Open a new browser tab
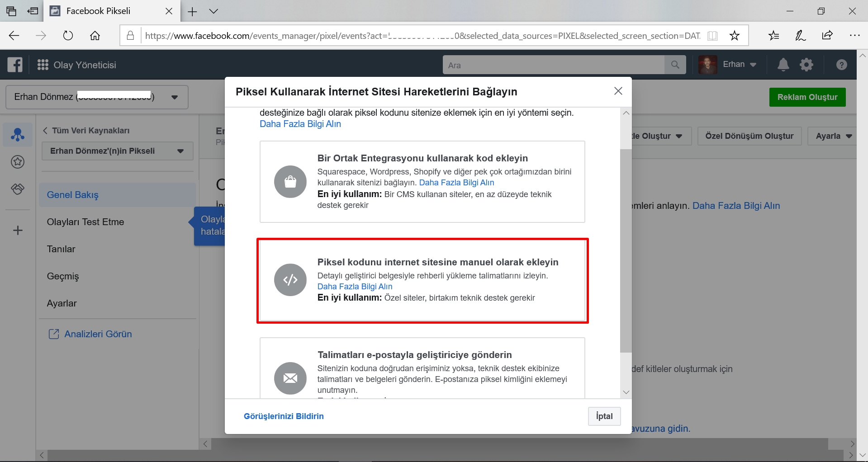 (x=192, y=11)
